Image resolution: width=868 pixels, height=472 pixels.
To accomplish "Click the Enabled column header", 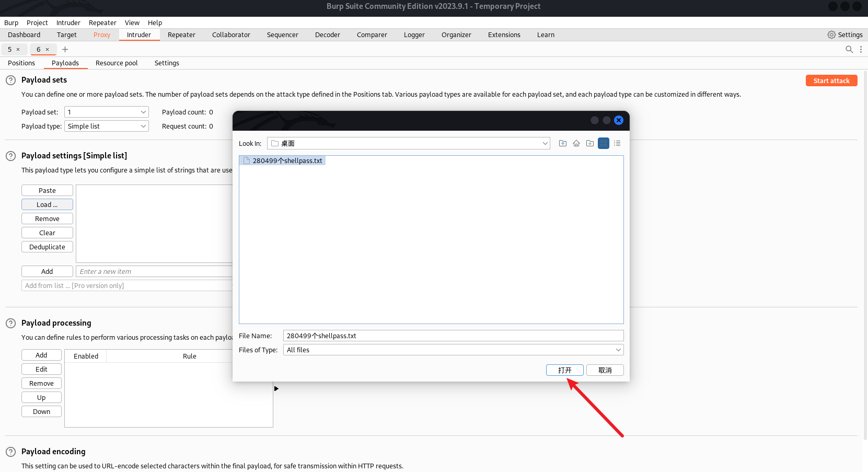I will pyautogui.click(x=86, y=356).
